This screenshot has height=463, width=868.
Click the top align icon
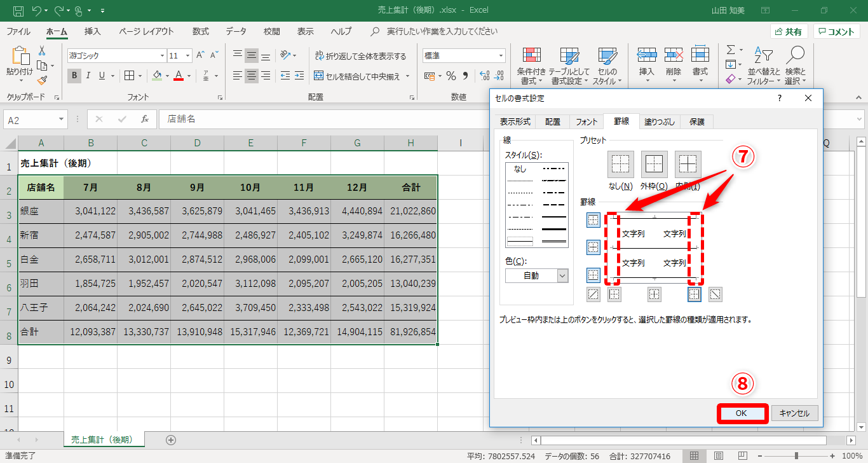coord(237,55)
